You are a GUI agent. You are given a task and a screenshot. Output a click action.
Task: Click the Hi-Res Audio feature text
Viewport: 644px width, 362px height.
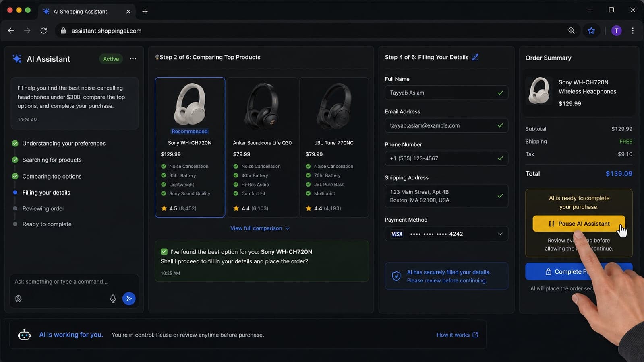pos(255,185)
